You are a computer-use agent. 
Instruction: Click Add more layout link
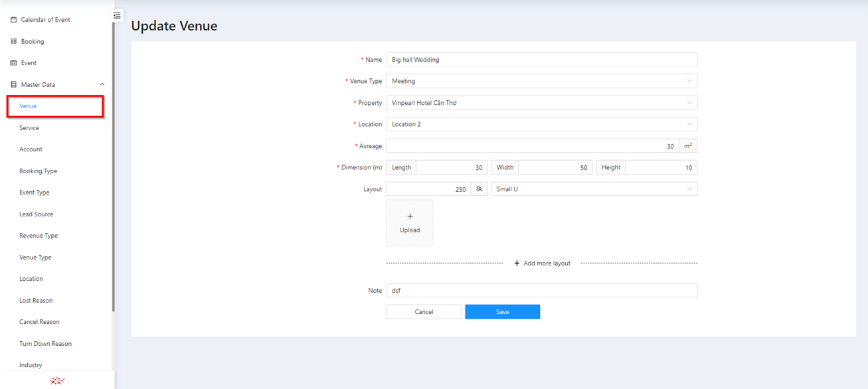542,264
